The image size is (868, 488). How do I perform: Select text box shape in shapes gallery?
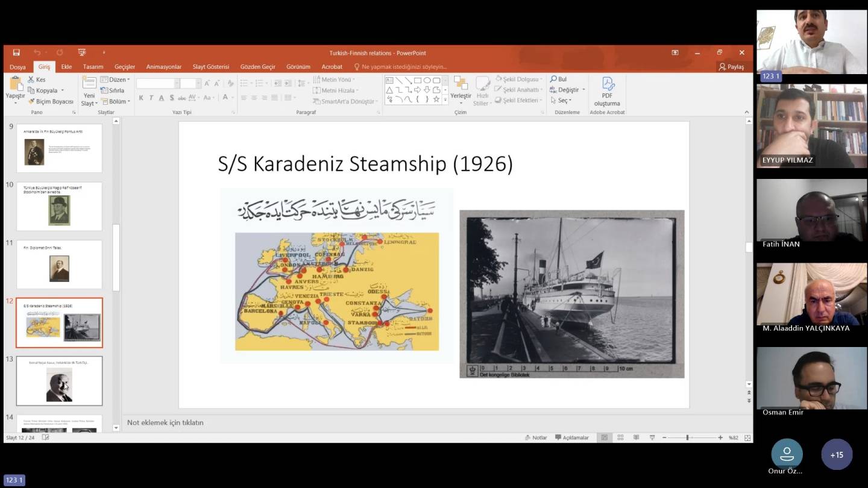pos(389,80)
